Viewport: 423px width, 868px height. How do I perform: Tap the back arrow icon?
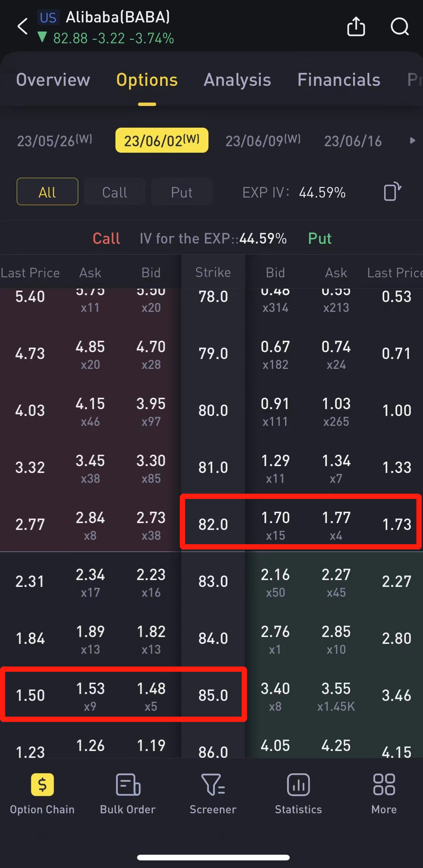click(x=23, y=27)
